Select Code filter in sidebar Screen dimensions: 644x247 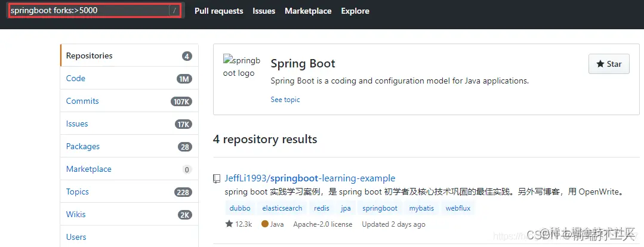pos(130,78)
